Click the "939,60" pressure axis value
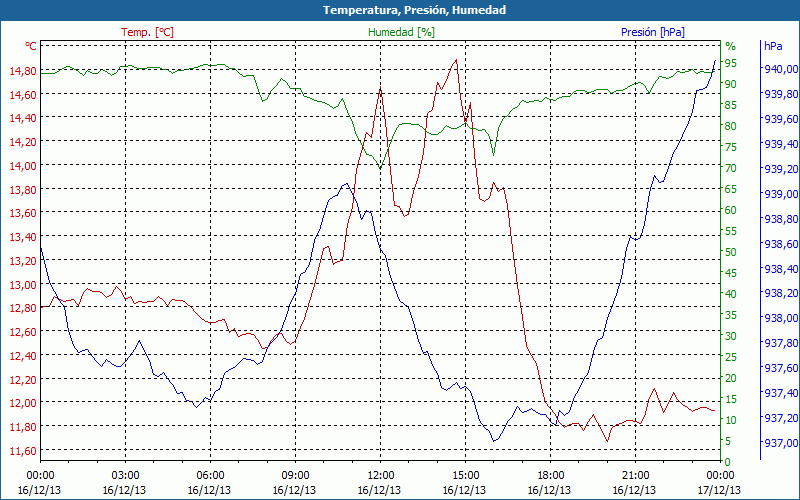Image resolution: width=800 pixels, height=500 pixels. (780, 119)
